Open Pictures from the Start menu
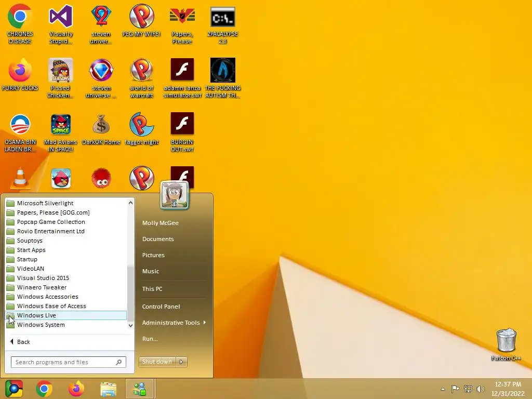Image resolution: width=532 pixels, height=399 pixels. point(153,255)
